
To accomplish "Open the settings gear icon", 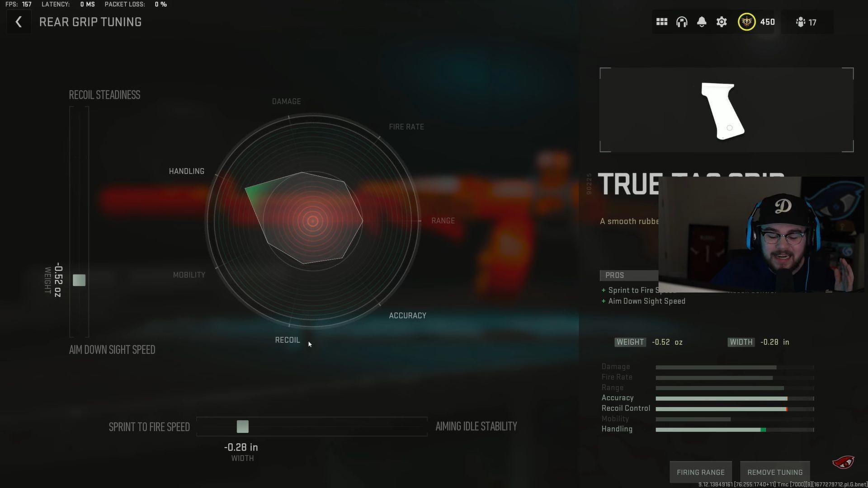I will point(722,23).
